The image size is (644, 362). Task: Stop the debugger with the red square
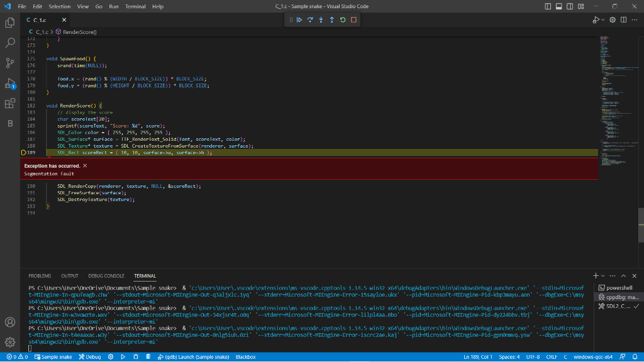pyautogui.click(x=353, y=19)
